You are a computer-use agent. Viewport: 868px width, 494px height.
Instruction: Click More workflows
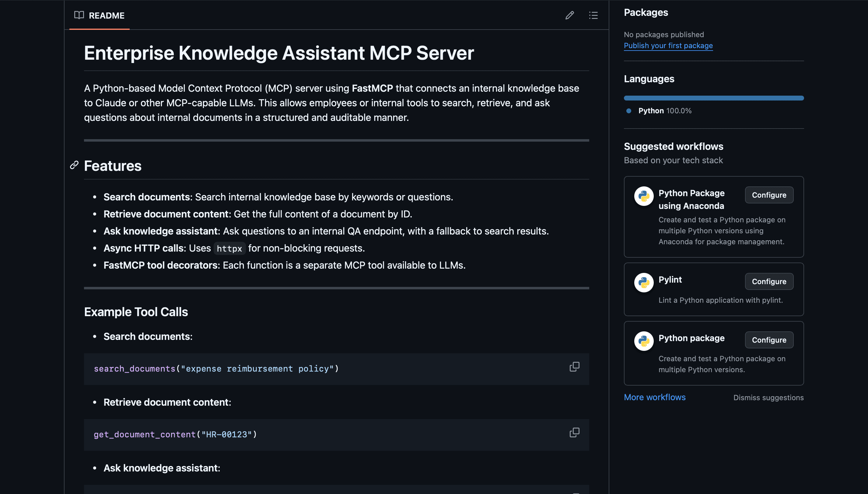pyautogui.click(x=654, y=397)
